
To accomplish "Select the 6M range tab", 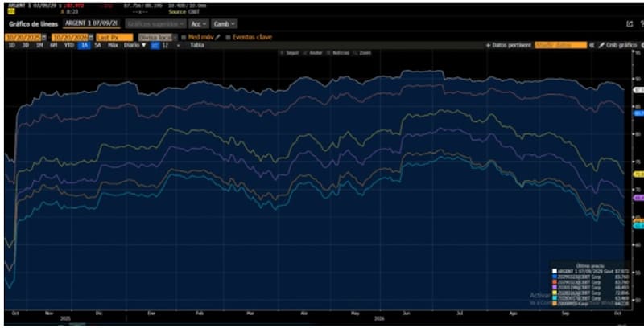I will coord(54,45).
